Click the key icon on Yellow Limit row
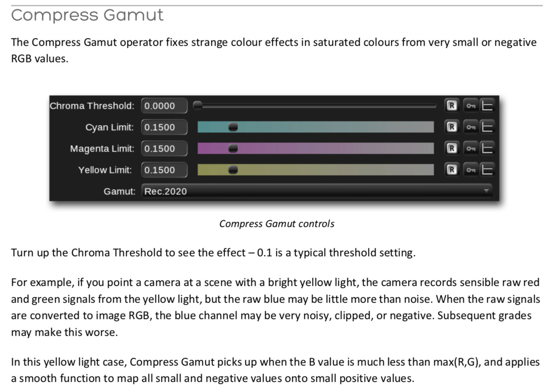This screenshot has height=392, width=550. pos(471,170)
